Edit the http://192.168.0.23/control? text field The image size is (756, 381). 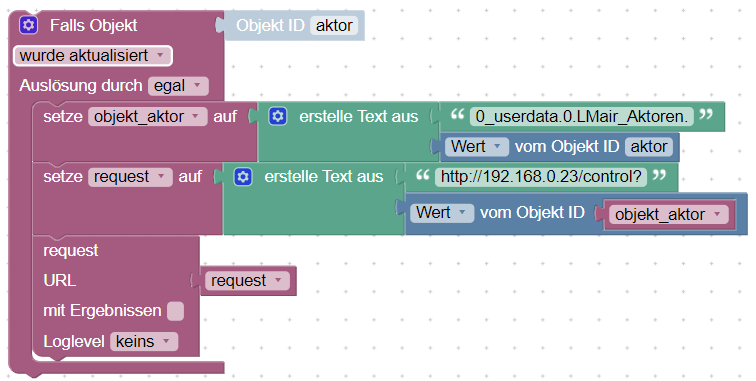[x=541, y=177]
